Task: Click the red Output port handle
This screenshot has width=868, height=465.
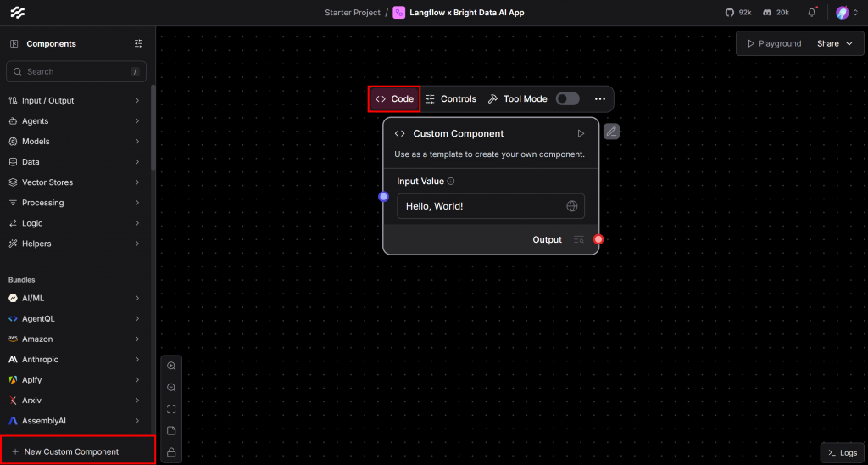Action: (598, 239)
